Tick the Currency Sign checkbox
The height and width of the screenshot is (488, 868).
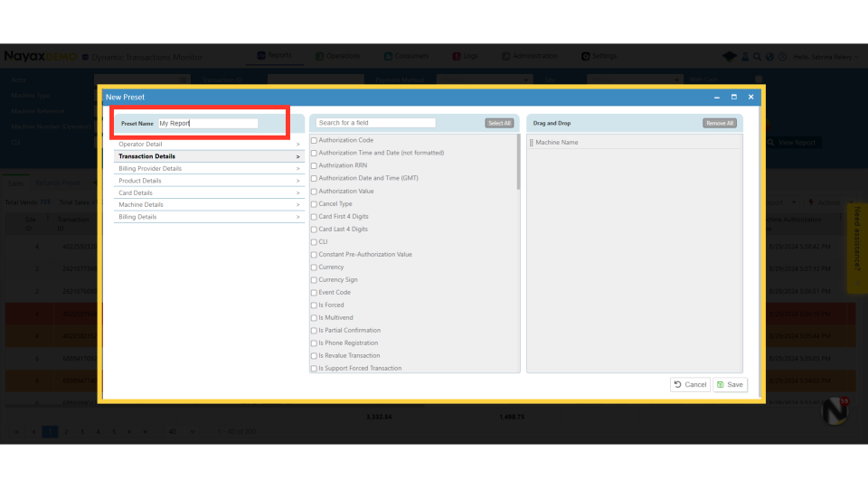pyautogui.click(x=314, y=280)
